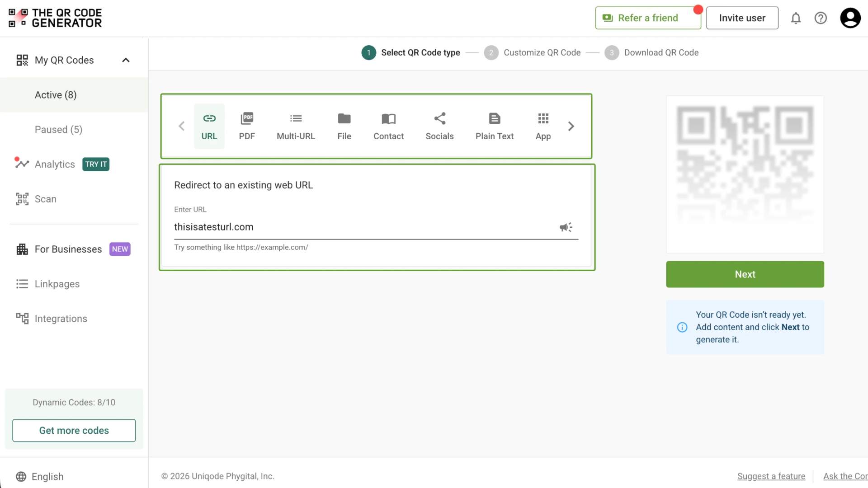The height and width of the screenshot is (488, 868).
Task: Click the green Next button
Action: click(x=745, y=274)
